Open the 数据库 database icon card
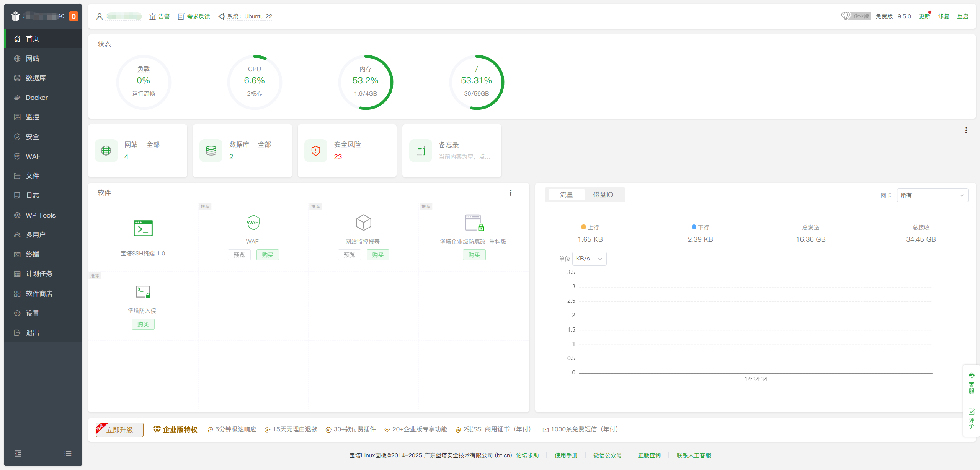The image size is (980, 470). [x=211, y=151]
